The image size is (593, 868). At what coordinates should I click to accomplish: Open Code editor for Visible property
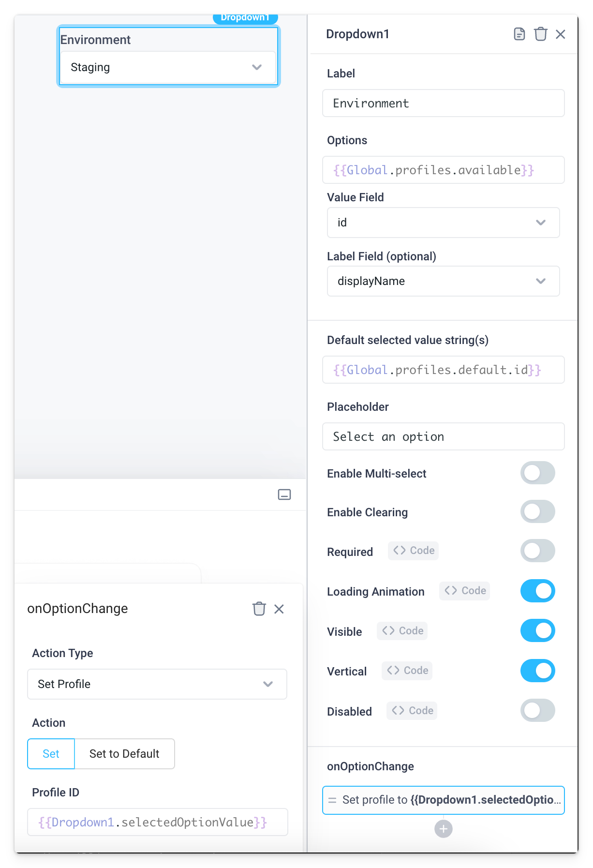pos(402,630)
